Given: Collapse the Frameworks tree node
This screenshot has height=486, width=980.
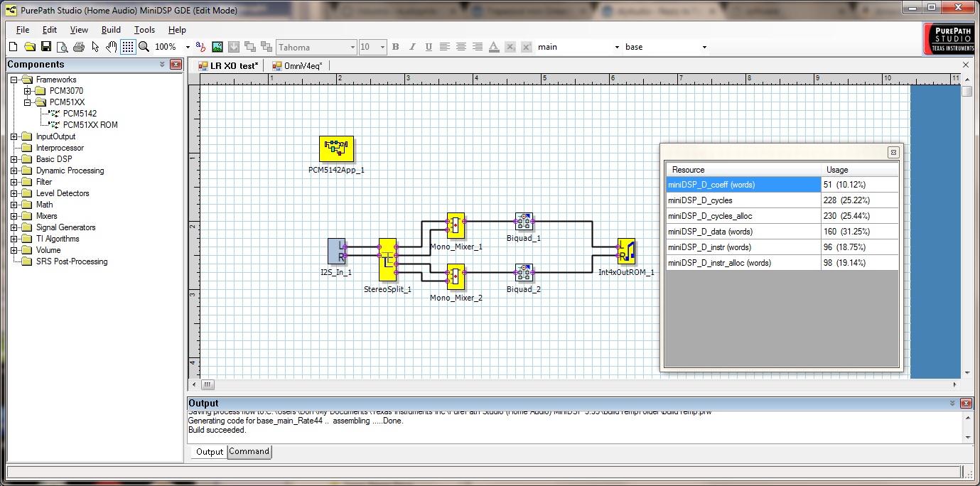Looking at the screenshot, I should click(x=15, y=80).
